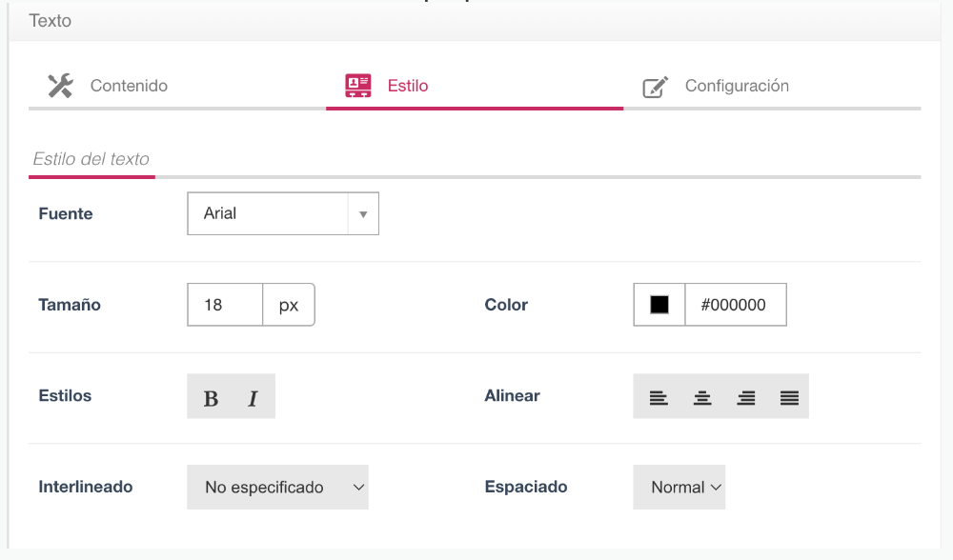Click the Tamaño size input field

[225, 306]
